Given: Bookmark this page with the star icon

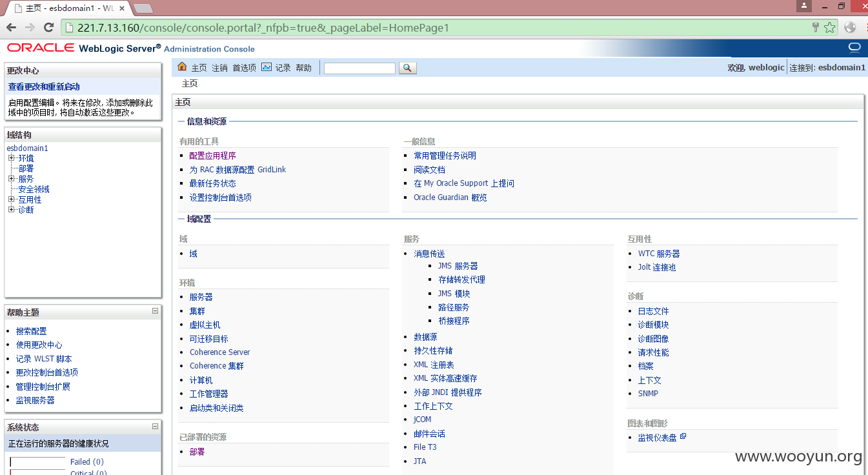Looking at the screenshot, I should point(830,28).
